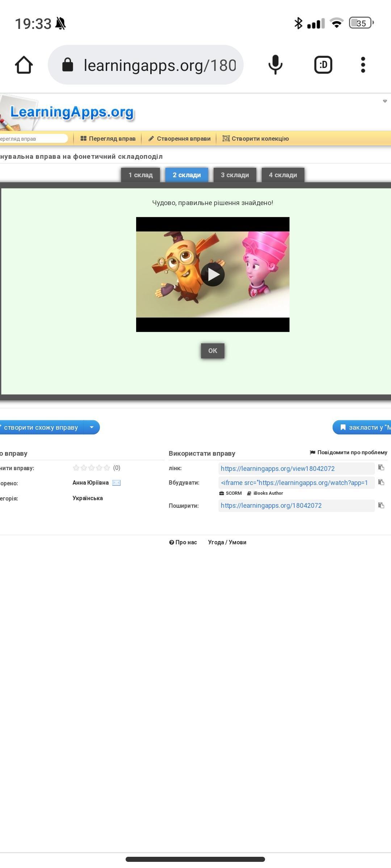Tap the "Чудово, правильне рішення знайдено!" message
Image resolution: width=391 pixels, height=868 pixels.
pos(213,203)
